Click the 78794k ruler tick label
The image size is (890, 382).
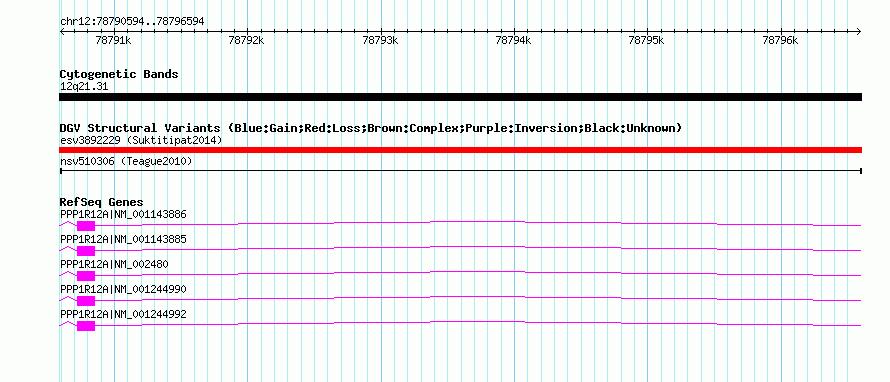click(x=514, y=40)
